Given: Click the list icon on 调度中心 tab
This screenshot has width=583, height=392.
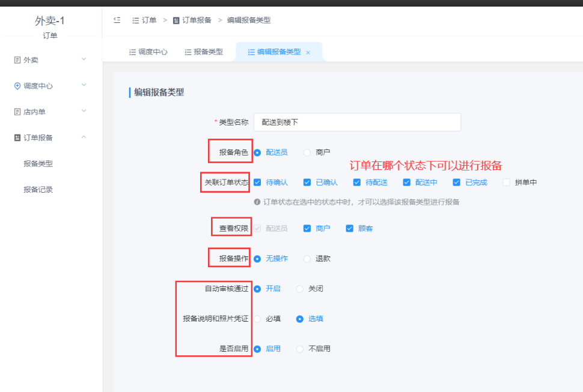Looking at the screenshot, I should pos(132,52).
